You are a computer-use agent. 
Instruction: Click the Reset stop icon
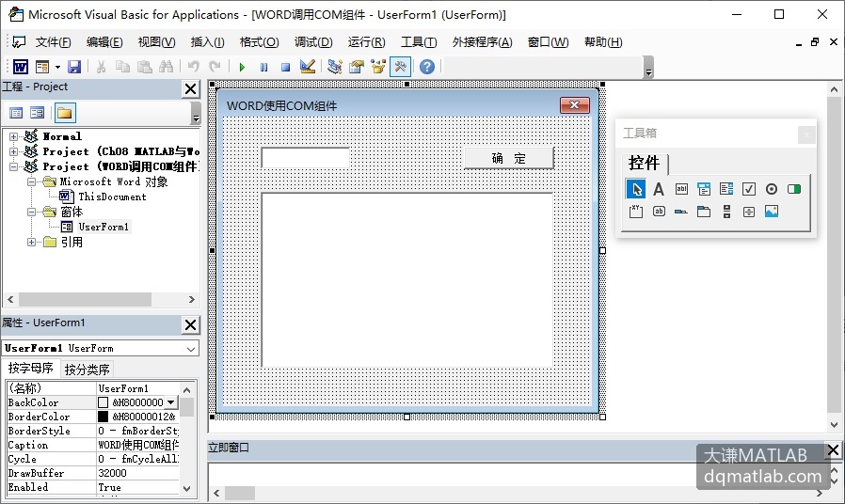(x=286, y=67)
